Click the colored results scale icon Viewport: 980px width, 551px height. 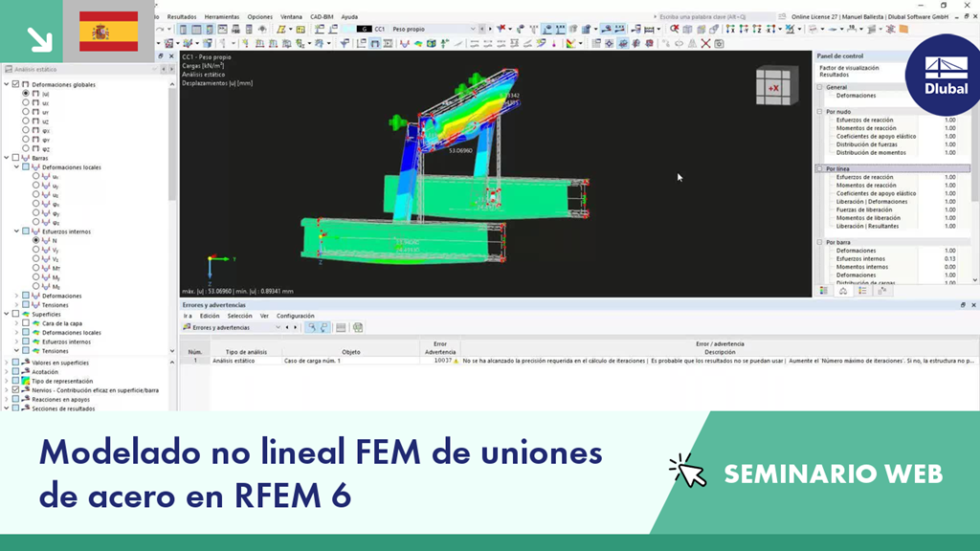click(x=571, y=44)
